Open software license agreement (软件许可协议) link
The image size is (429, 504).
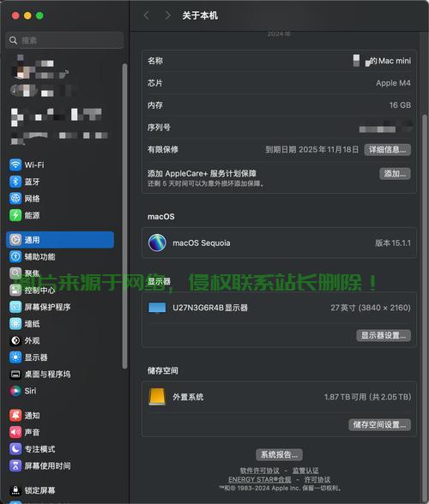260,471
